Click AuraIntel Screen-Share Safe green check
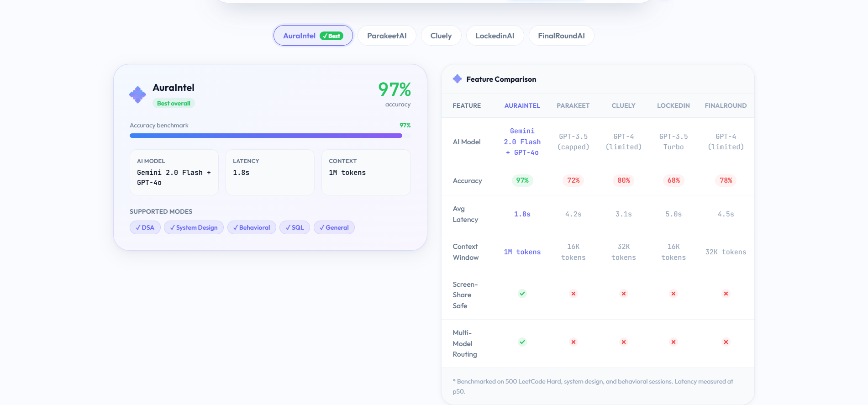This screenshot has width=868, height=405. (x=522, y=294)
